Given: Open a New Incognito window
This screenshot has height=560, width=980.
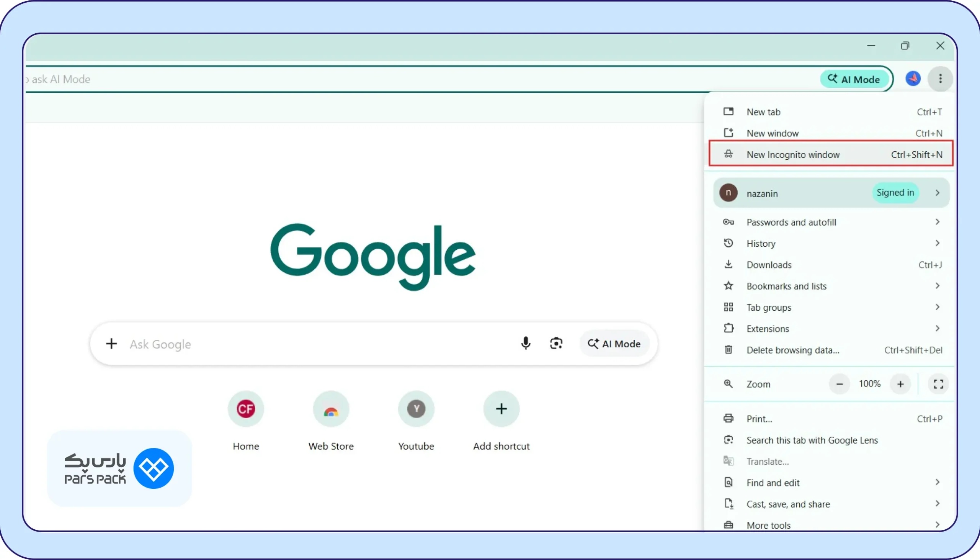Looking at the screenshot, I should [831, 154].
